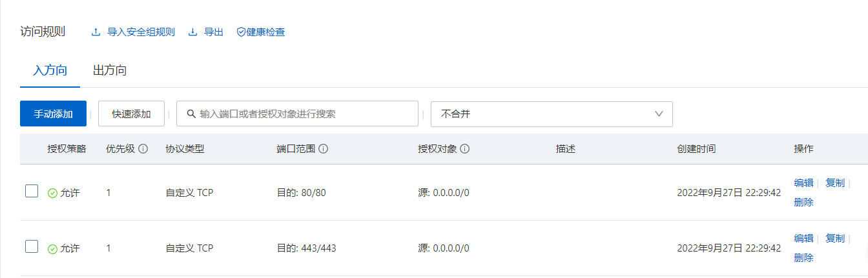Click the export upload icon
The width and height of the screenshot is (868, 278).
point(192,32)
